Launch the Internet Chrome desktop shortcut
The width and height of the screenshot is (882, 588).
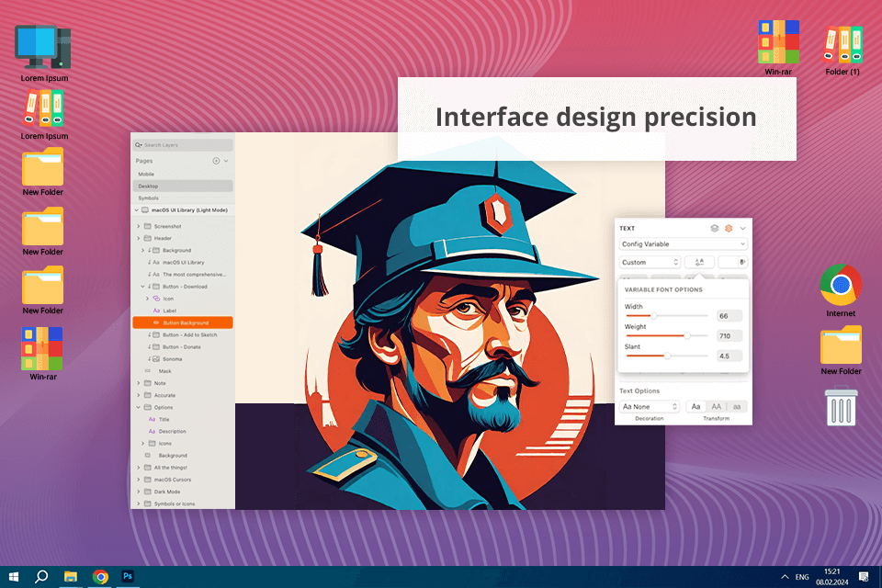tap(841, 285)
